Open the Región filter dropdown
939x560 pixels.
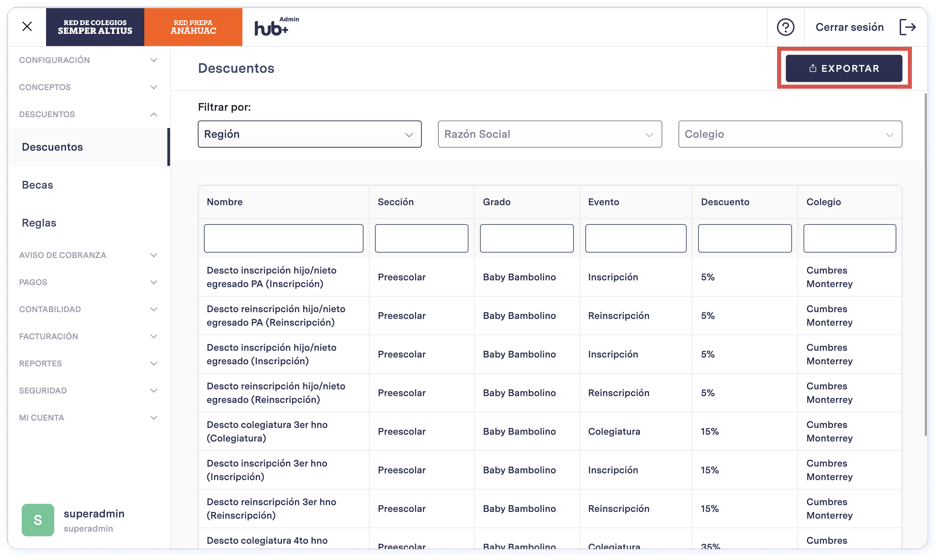tap(310, 134)
